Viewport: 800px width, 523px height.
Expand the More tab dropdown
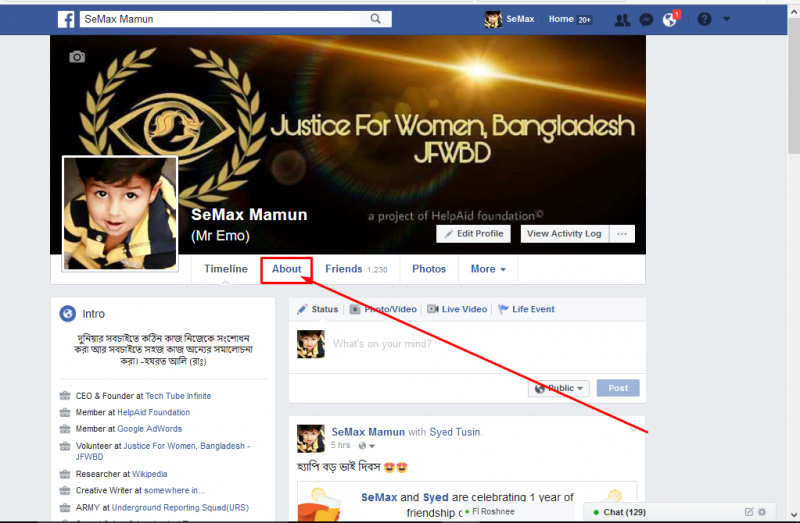tap(488, 269)
